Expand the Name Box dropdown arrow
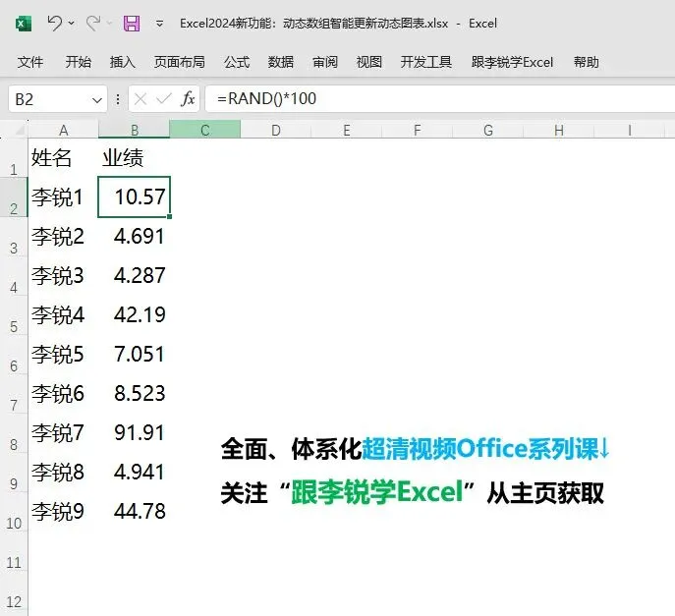The image size is (675, 616). [97, 100]
